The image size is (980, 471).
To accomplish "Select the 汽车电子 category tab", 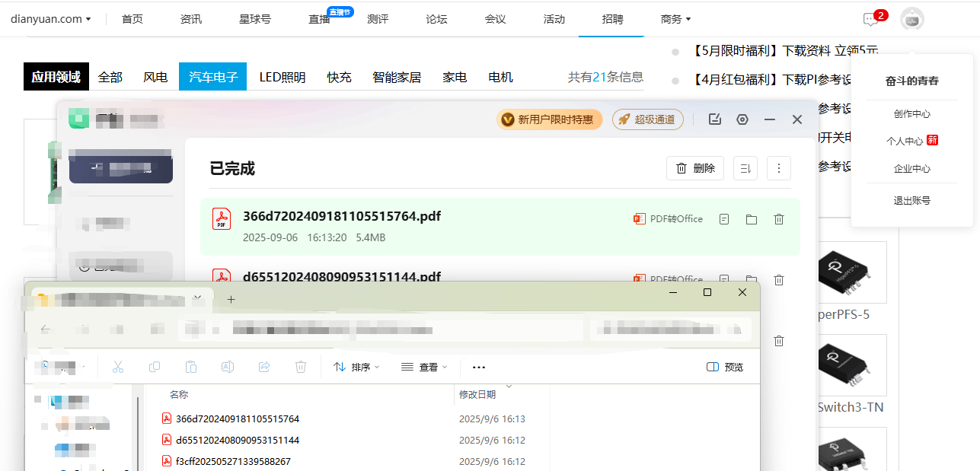I will click(x=213, y=77).
